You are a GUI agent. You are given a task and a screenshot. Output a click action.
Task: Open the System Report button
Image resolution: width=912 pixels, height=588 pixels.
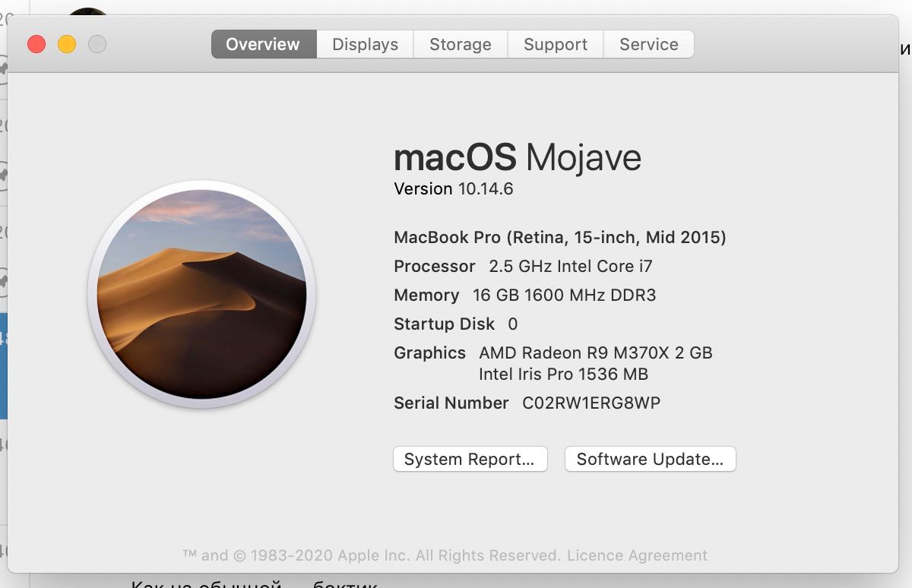(470, 459)
